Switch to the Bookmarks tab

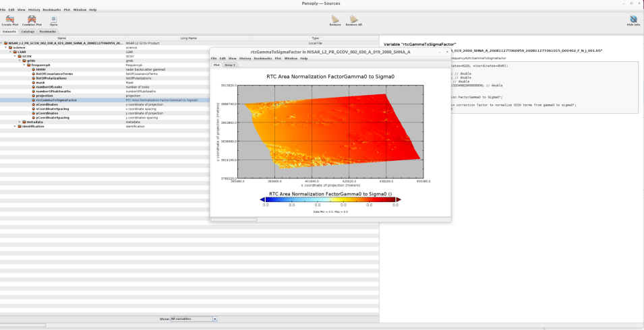[x=48, y=32]
